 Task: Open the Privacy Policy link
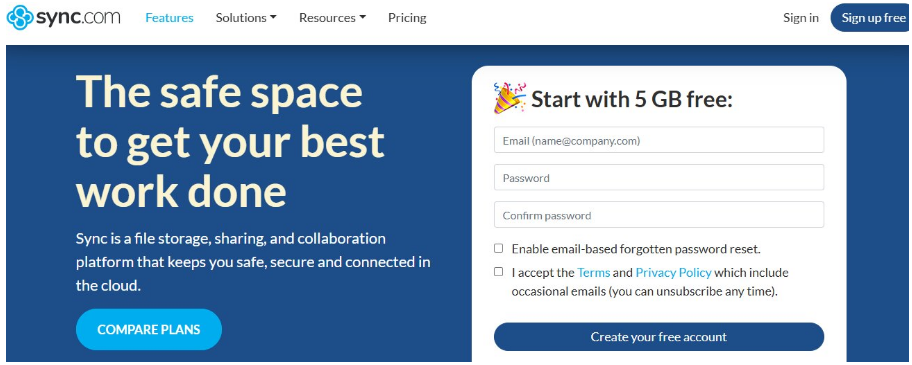pyautogui.click(x=674, y=273)
